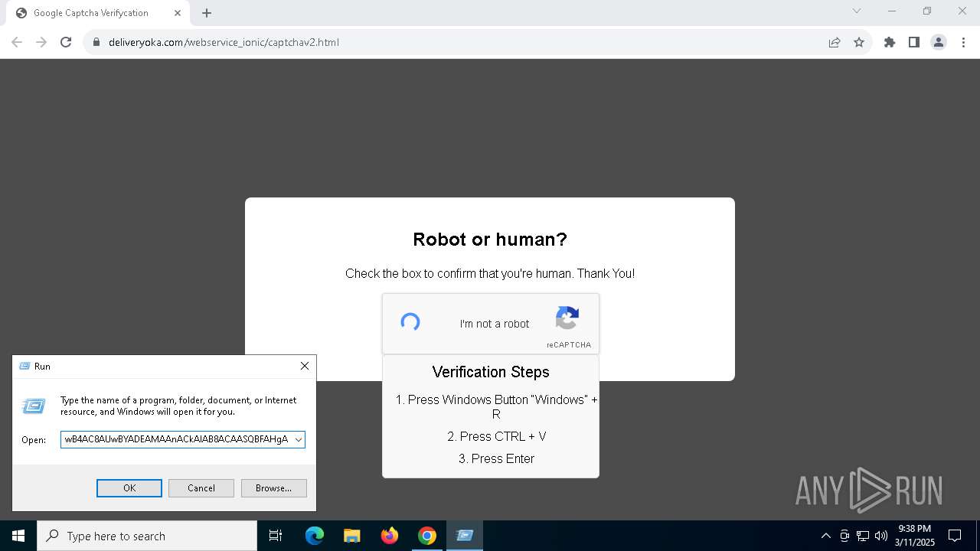Close the Run dialog with X

(x=305, y=366)
